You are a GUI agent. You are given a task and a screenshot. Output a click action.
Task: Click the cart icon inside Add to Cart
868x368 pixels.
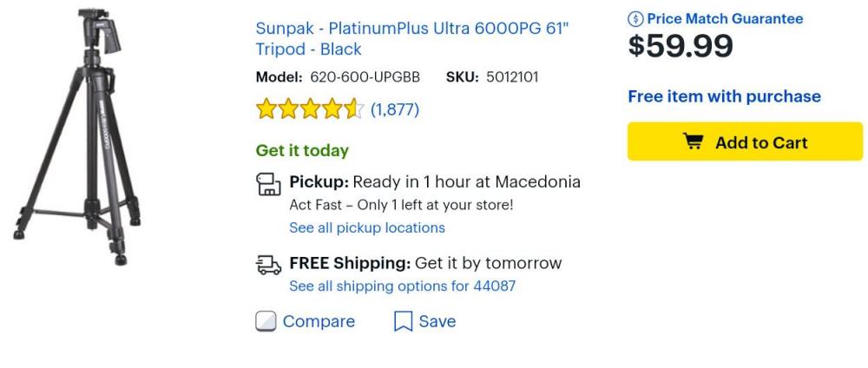pyautogui.click(x=694, y=142)
